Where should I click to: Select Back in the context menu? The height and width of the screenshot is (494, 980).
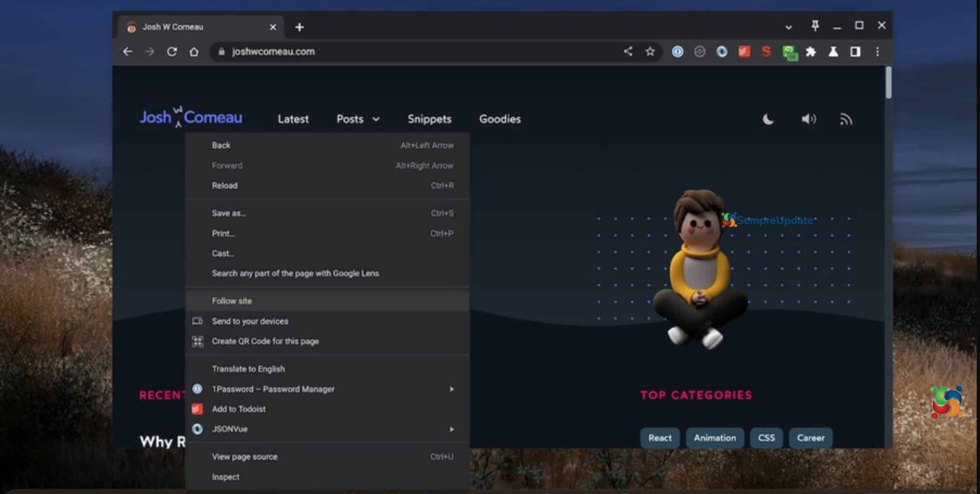327,145
